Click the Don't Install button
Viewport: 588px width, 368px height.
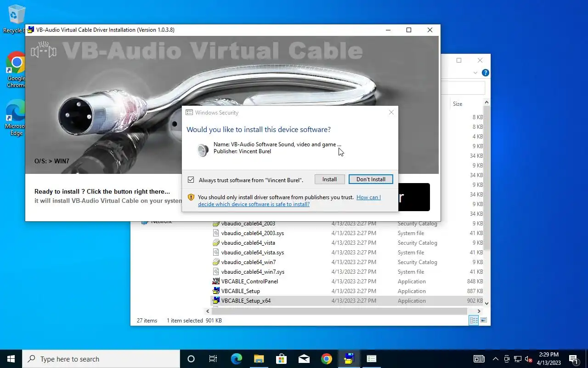(371, 179)
